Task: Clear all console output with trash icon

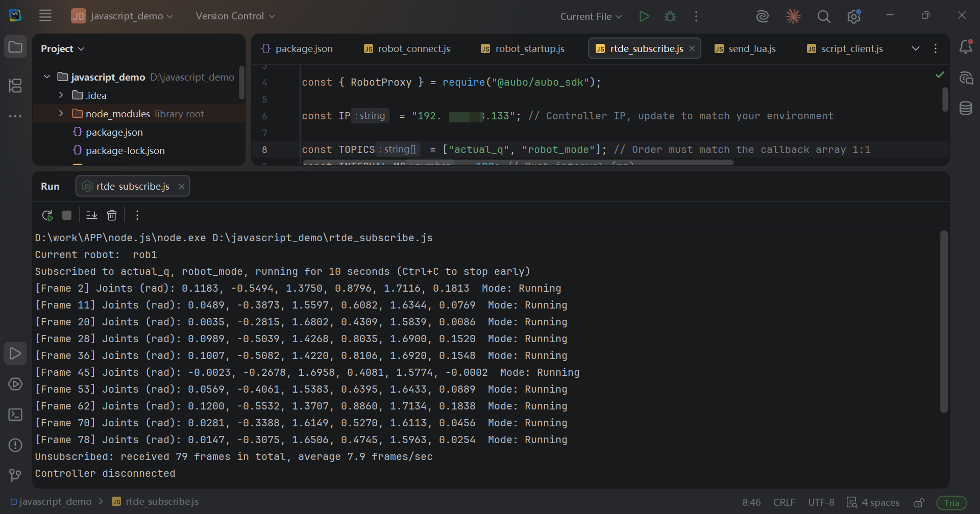Action: pos(112,215)
